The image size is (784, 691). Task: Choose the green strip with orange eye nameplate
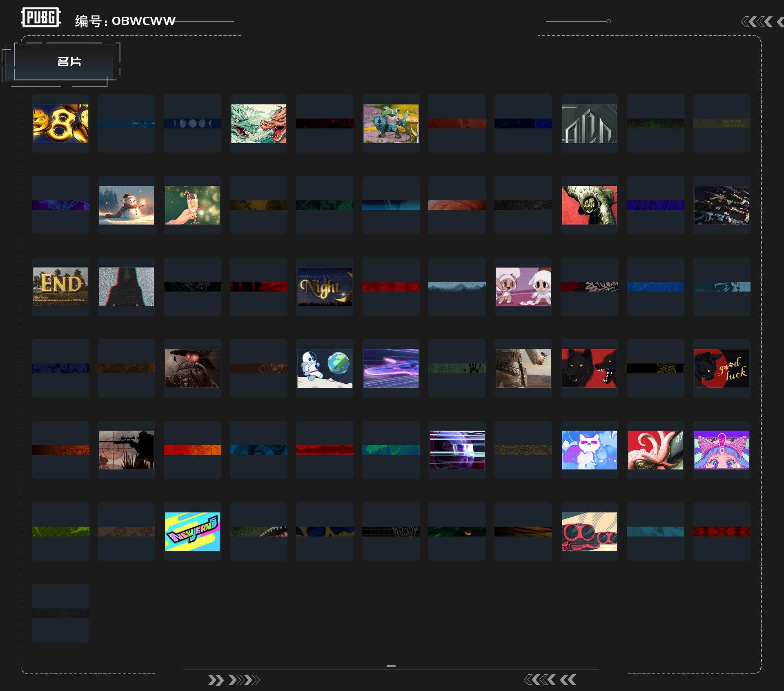[457, 531]
